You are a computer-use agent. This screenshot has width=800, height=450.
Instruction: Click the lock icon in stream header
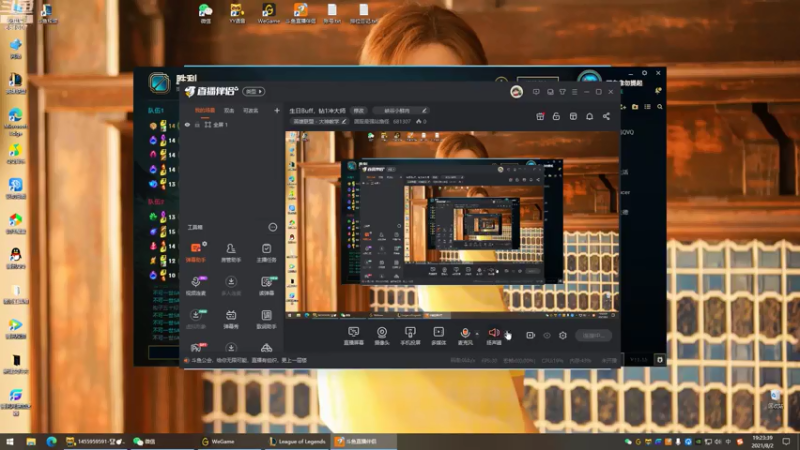[556, 116]
